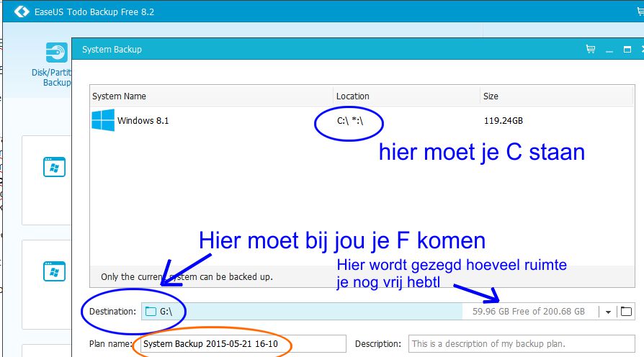The image size is (644, 357).
Task: Click the folder icon beside G:\ destination
Action: click(151, 312)
